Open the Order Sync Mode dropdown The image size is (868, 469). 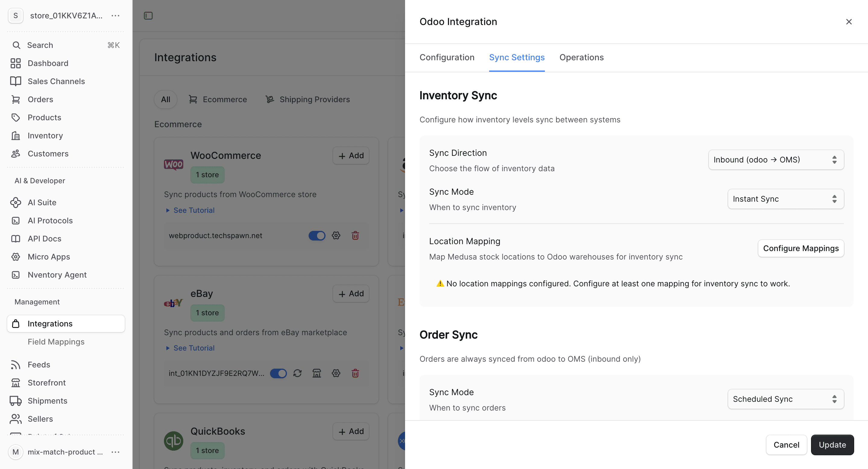click(x=786, y=399)
